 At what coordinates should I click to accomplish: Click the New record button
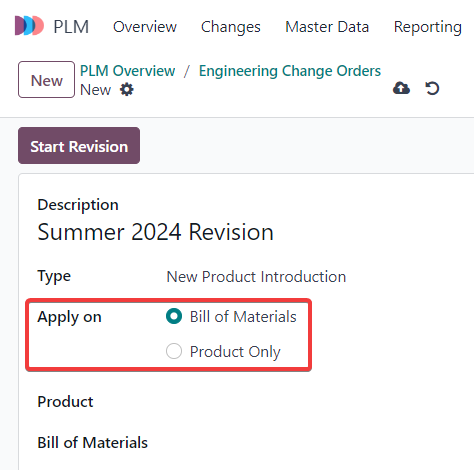pos(46,79)
